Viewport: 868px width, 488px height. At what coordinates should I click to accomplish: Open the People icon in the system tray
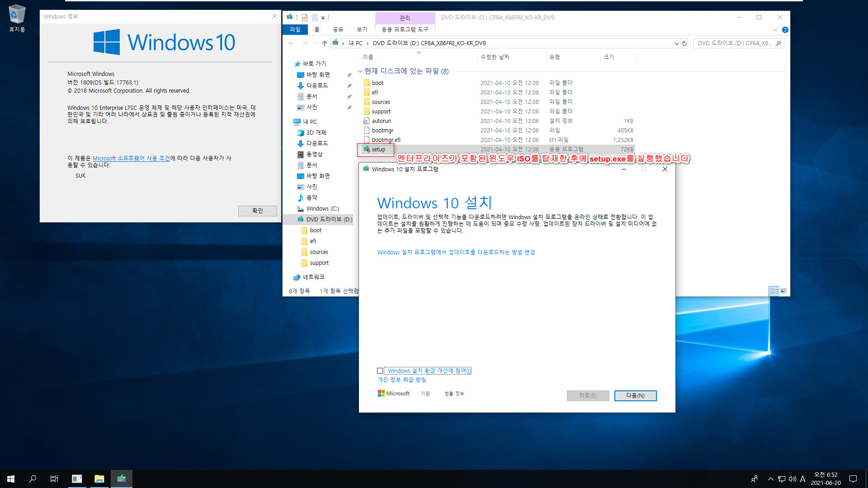pos(755,479)
